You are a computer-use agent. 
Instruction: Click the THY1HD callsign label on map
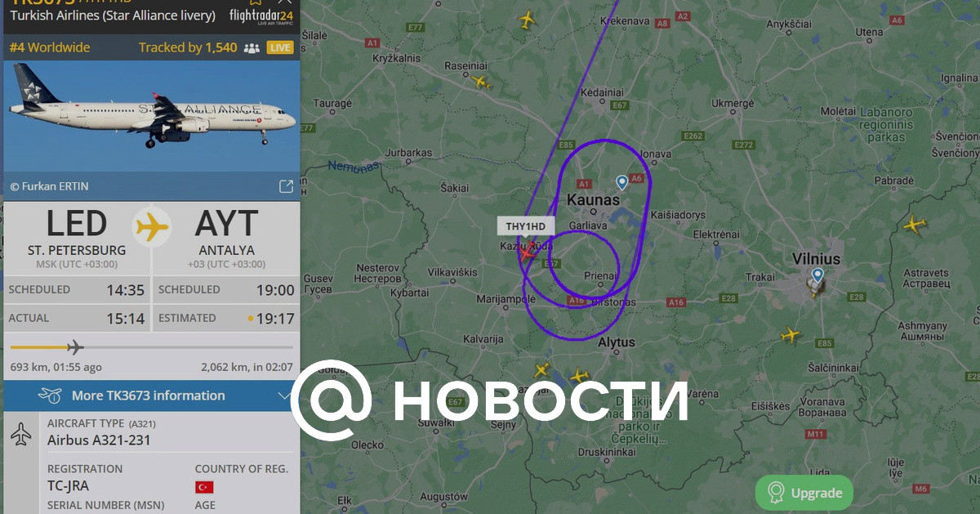pos(526,226)
